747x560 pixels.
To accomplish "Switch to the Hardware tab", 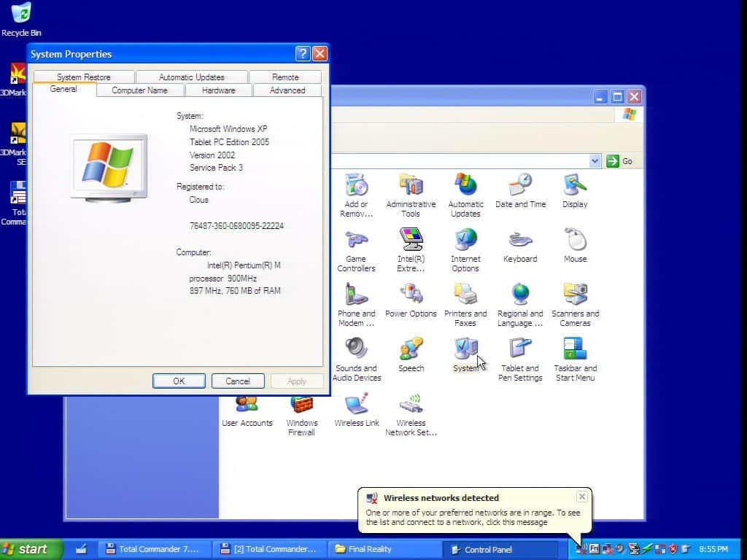I will 219,90.
